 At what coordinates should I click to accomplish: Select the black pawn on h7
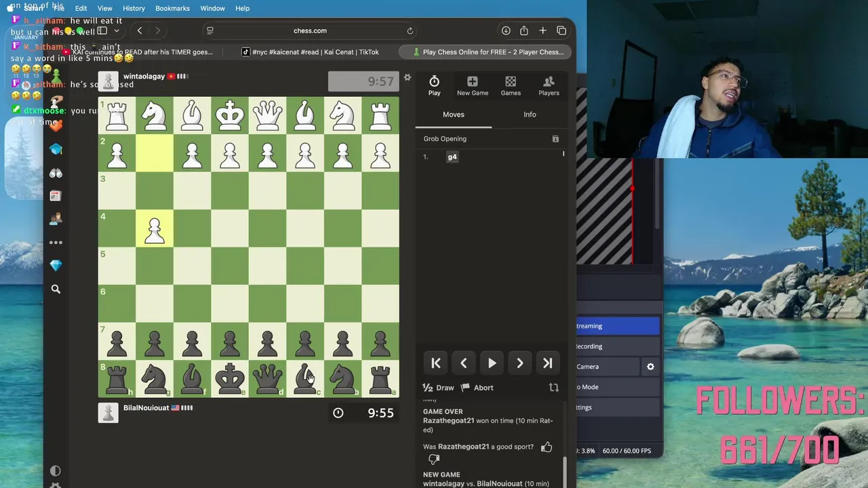point(117,344)
